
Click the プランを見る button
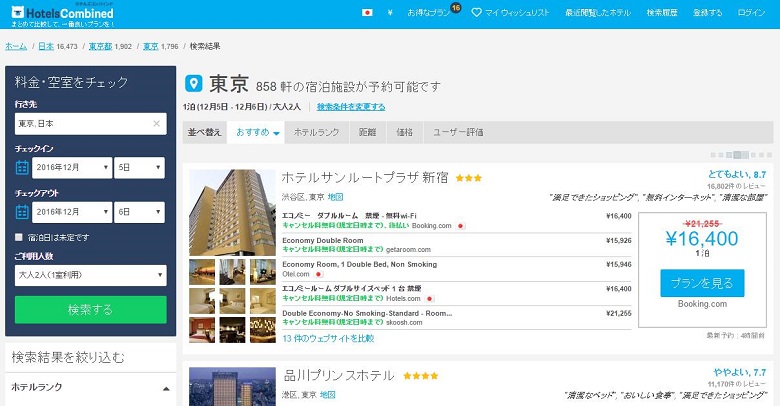pos(702,283)
